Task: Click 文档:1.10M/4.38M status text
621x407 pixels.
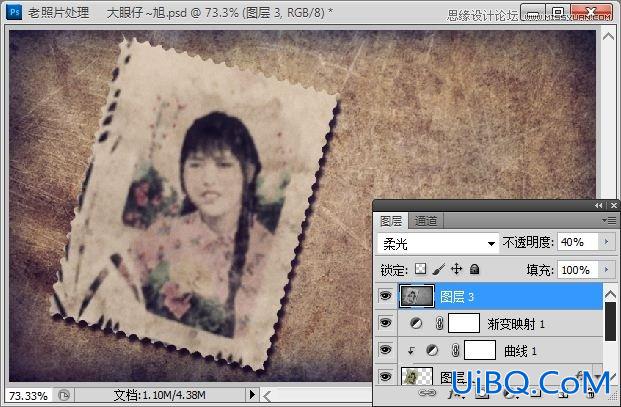Action: (x=160, y=395)
